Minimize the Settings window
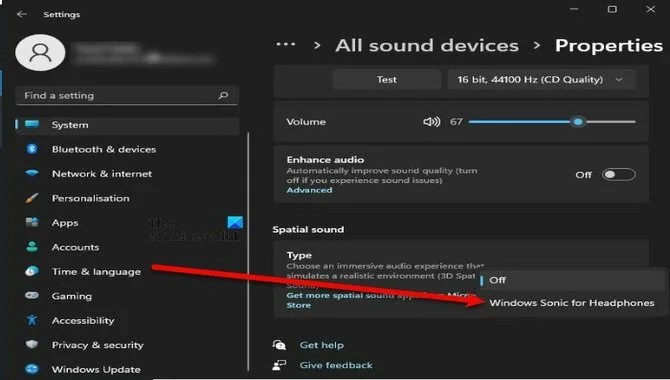 pos(574,9)
